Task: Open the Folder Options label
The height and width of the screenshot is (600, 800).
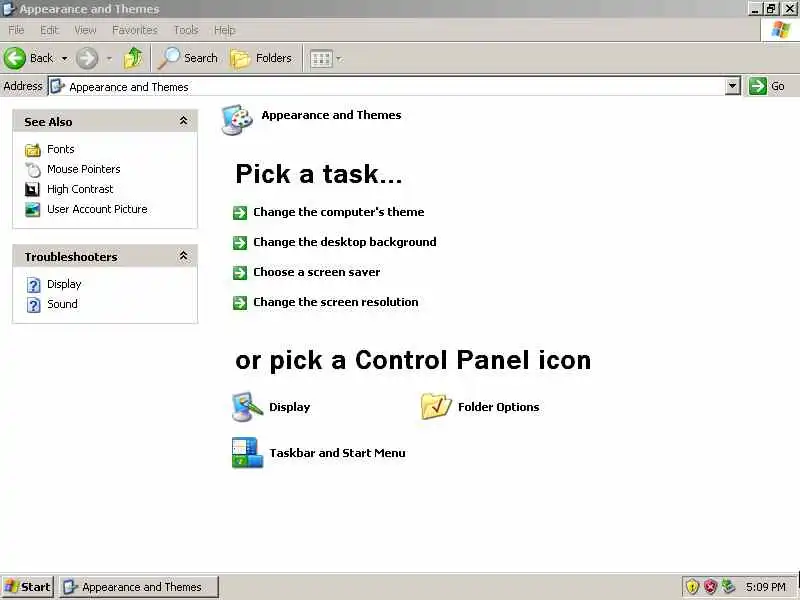Action: point(498,407)
